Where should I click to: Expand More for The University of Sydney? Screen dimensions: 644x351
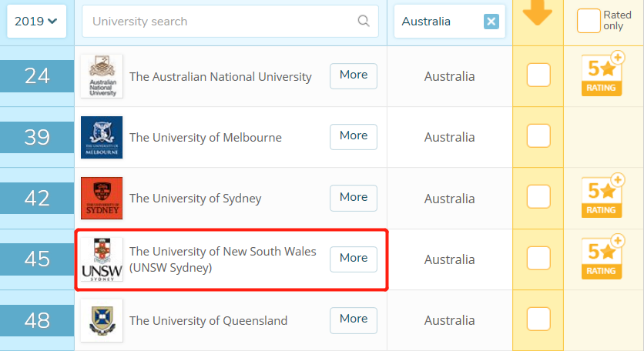click(354, 198)
